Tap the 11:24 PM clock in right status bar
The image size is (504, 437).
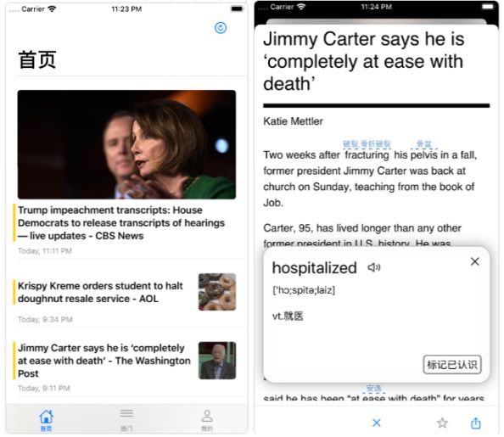click(377, 7)
